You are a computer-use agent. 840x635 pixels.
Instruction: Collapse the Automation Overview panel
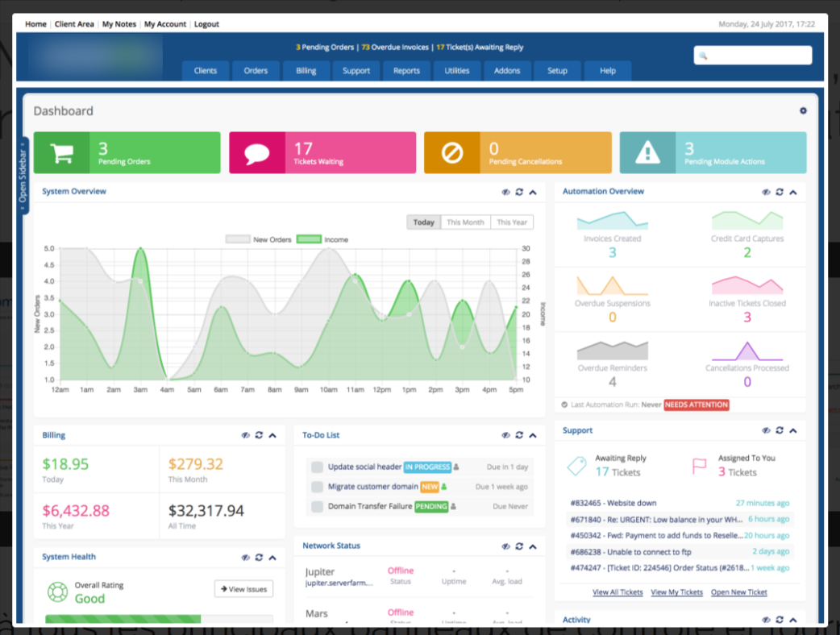(793, 193)
